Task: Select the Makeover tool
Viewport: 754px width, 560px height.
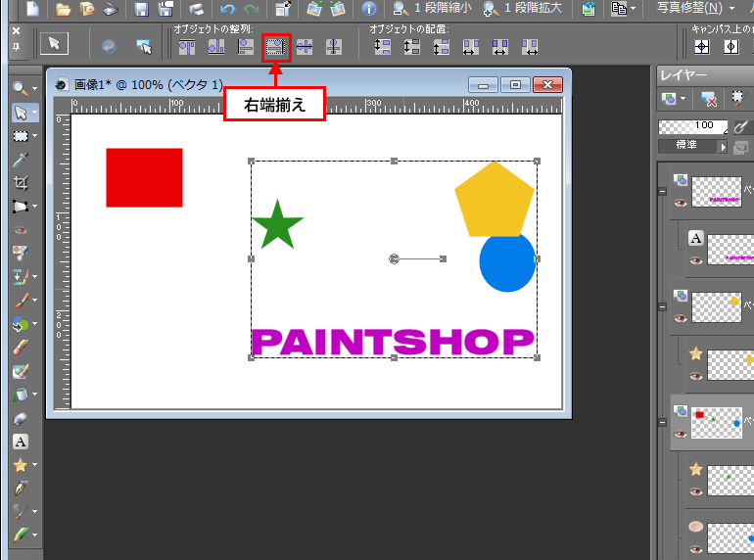Action: coord(21,253)
